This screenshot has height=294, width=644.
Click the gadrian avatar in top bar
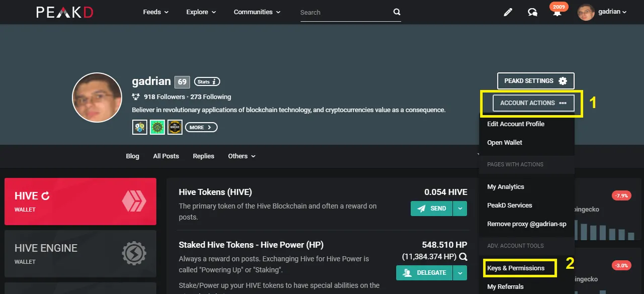tap(586, 12)
